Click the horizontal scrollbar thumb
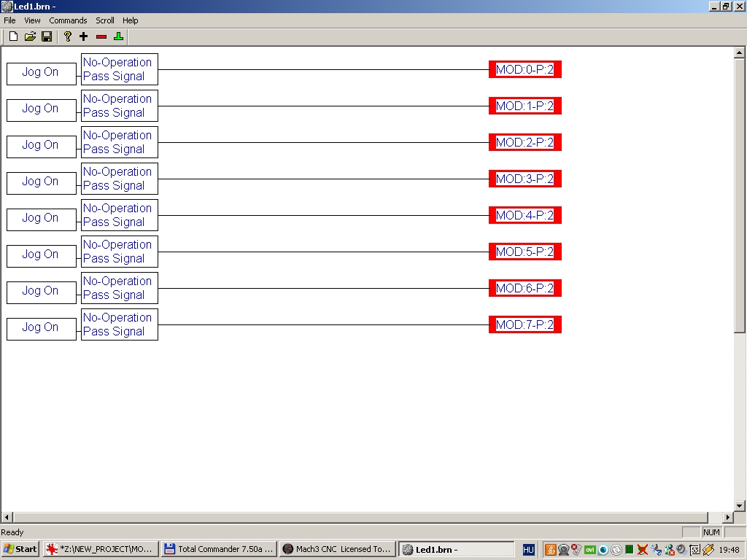The image size is (747, 560). 360,517
